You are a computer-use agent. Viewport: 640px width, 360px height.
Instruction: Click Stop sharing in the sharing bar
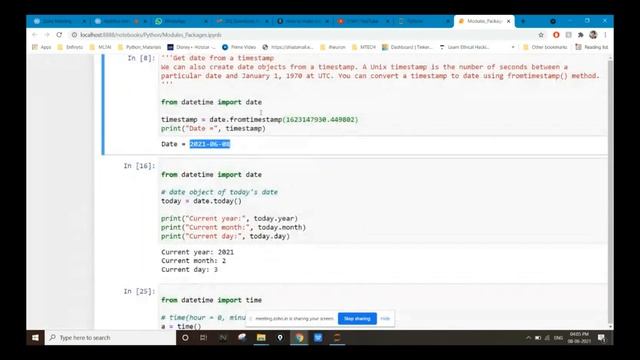coord(357,319)
